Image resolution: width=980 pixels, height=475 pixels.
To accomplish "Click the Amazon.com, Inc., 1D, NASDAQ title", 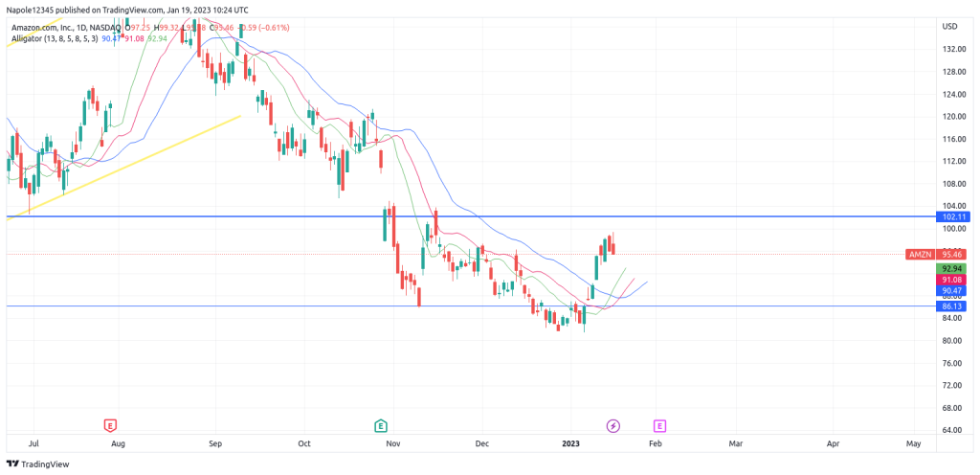I will (x=66, y=28).
